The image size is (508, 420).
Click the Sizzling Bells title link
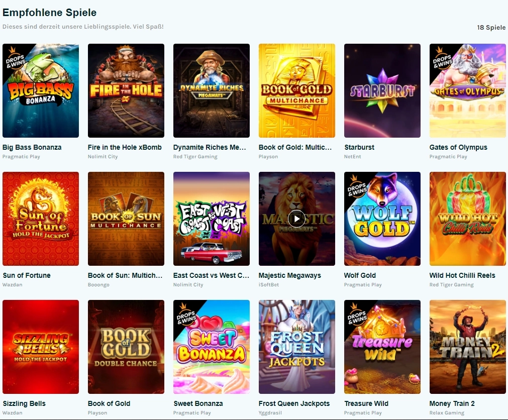(x=24, y=403)
